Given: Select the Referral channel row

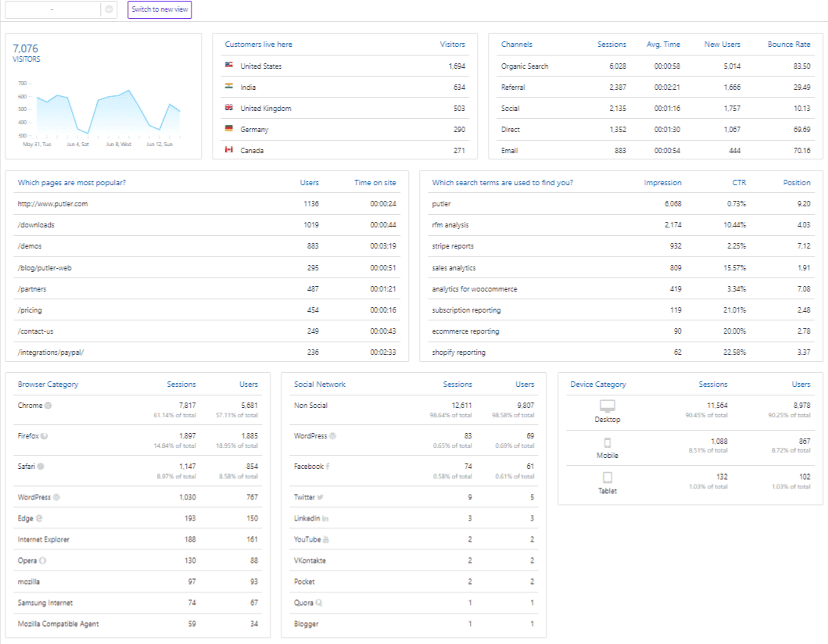Looking at the screenshot, I should click(655, 87).
